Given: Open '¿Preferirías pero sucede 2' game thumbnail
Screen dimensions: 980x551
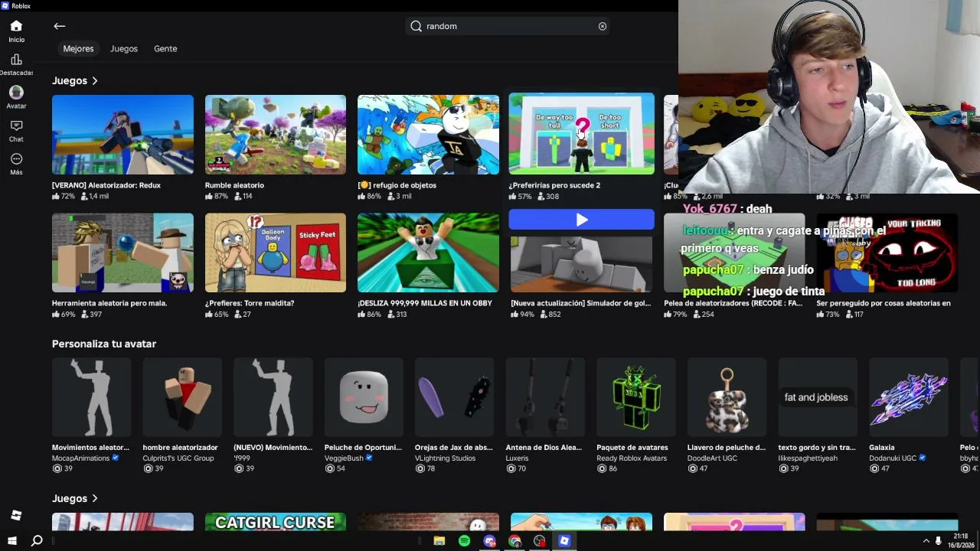Looking at the screenshot, I should [x=582, y=134].
